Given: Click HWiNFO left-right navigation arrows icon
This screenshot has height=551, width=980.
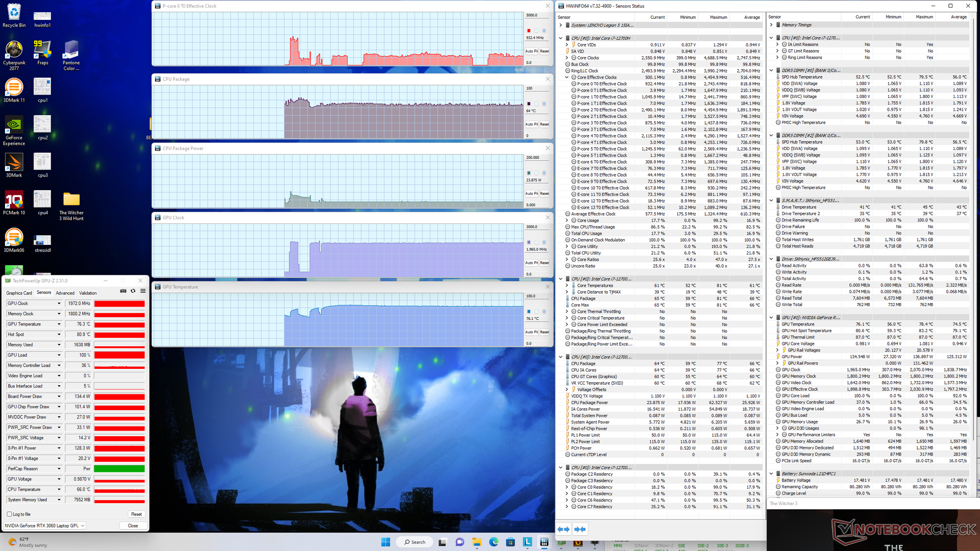Looking at the screenshot, I should (563, 529).
